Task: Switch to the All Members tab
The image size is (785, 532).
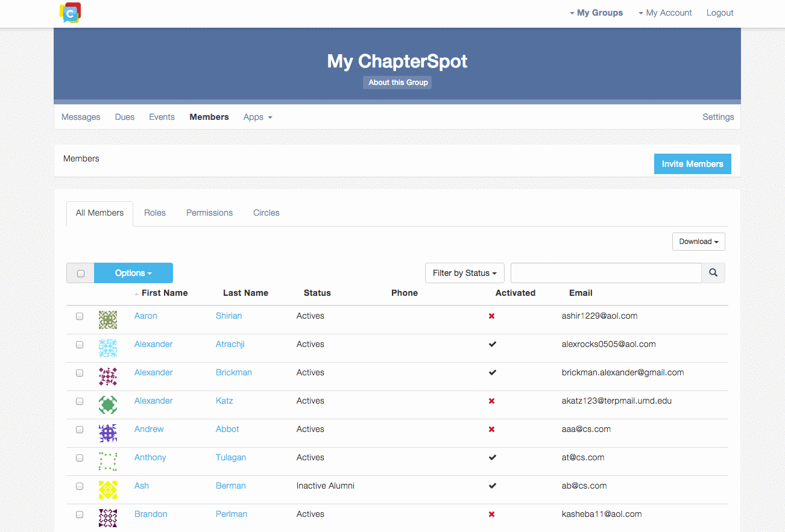Action: click(99, 213)
